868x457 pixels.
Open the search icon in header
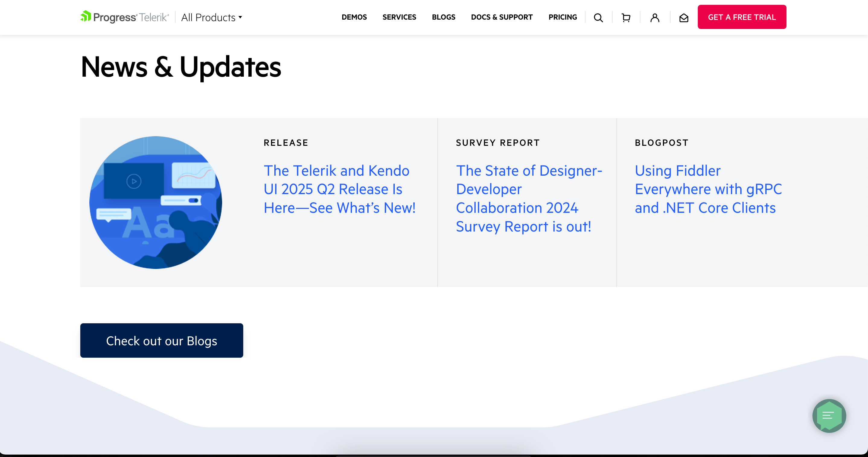[x=598, y=18]
